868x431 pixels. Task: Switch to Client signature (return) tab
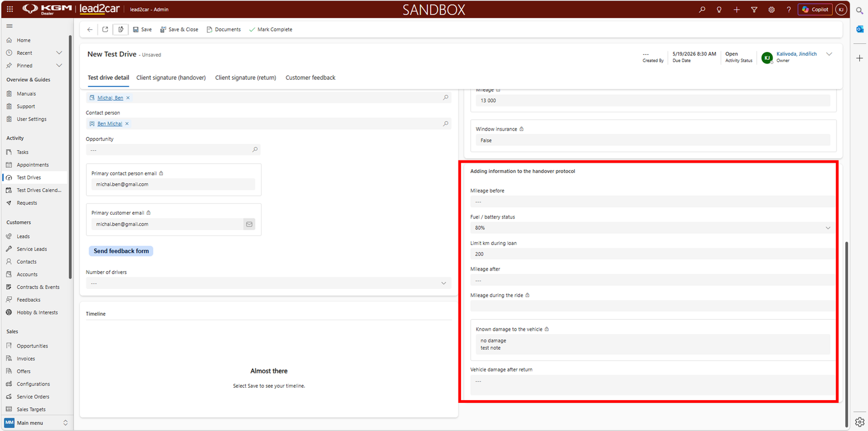(x=246, y=78)
